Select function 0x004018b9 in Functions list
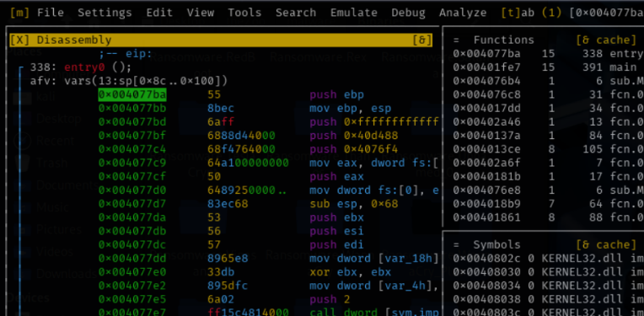Viewport: 644px width, 316px height. (548, 204)
